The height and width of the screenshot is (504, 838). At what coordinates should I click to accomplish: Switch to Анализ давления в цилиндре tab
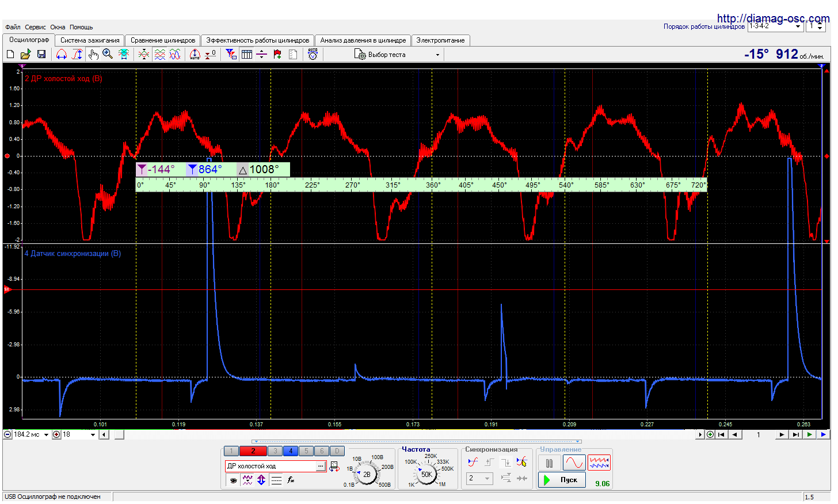[363, 40]
